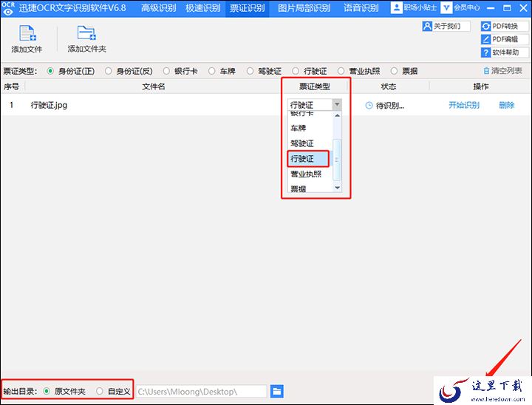This screenshot has width=532, height=405.
Task: Choose highlighted 行驶证 in dropdown list
Action: pos(308,159)
